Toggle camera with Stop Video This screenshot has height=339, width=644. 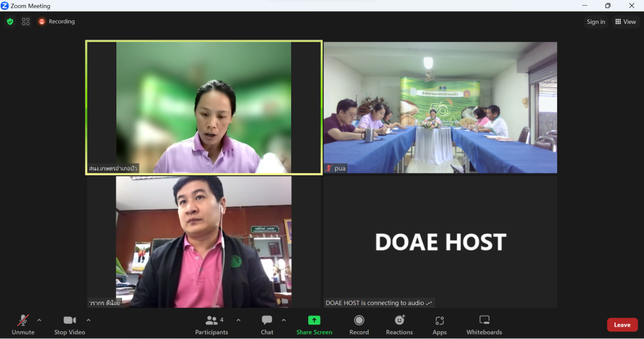(69, 325)
